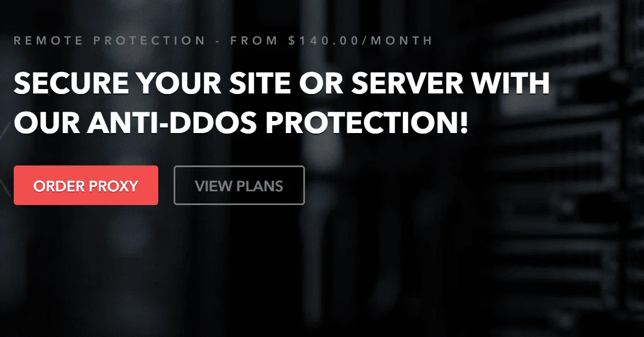Order the proxy via the red button

click(86, 185)
